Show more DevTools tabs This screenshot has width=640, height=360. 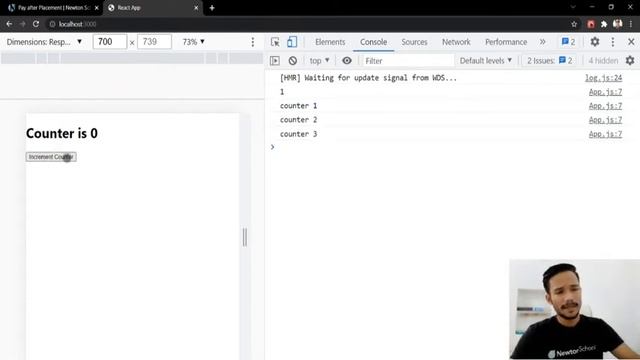[542, 42]
